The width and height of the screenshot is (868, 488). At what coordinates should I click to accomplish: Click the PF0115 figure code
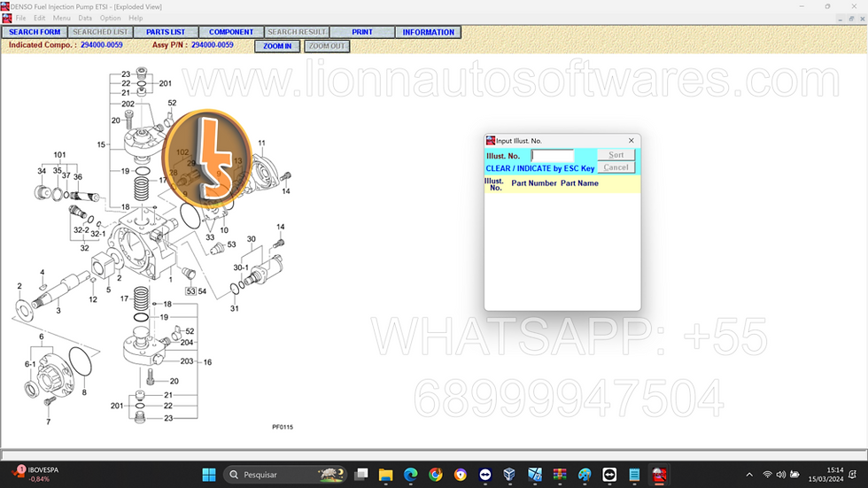click(283, 427)
